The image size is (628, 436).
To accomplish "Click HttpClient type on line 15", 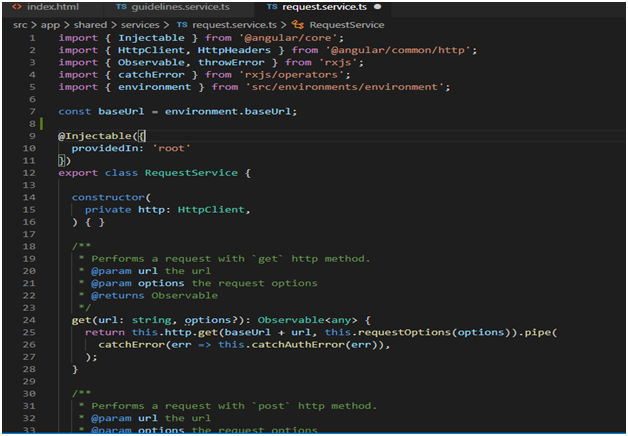I will click(211, 209).
